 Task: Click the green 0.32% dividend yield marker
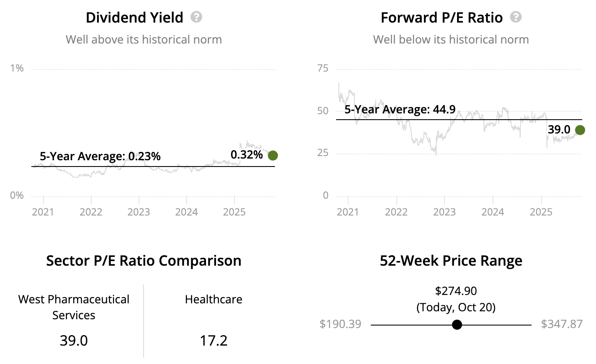tap(272, 156)
